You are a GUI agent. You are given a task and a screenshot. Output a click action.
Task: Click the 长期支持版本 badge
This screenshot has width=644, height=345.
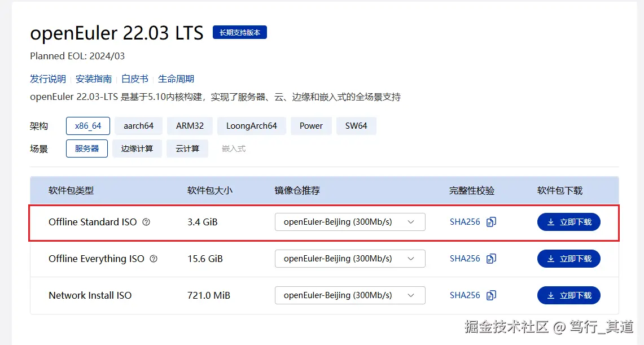(x=240, y=32)
